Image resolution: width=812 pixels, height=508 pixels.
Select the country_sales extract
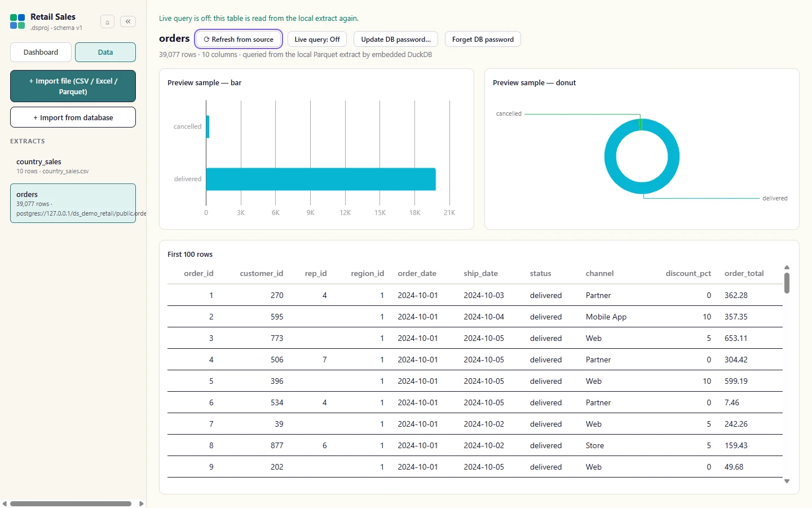point(73,166)
